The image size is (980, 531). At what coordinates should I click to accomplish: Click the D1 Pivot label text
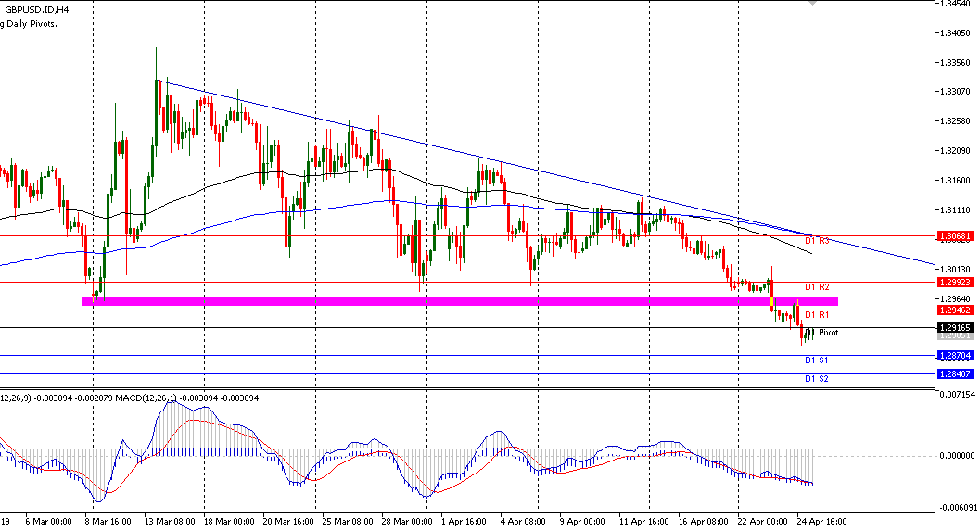(x=822, y=332)
